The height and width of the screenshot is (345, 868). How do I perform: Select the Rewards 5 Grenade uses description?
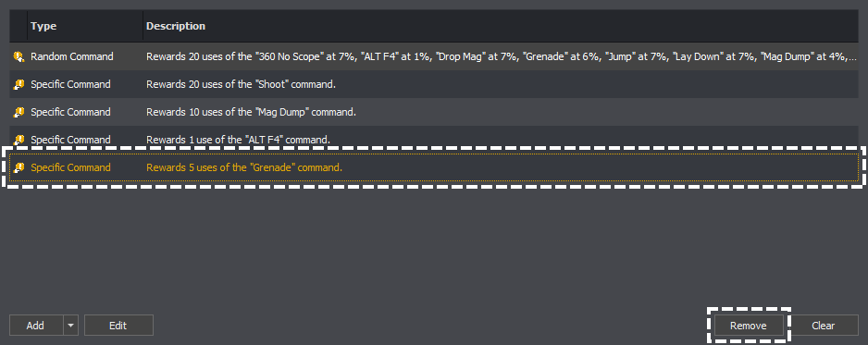coord(244,167)
